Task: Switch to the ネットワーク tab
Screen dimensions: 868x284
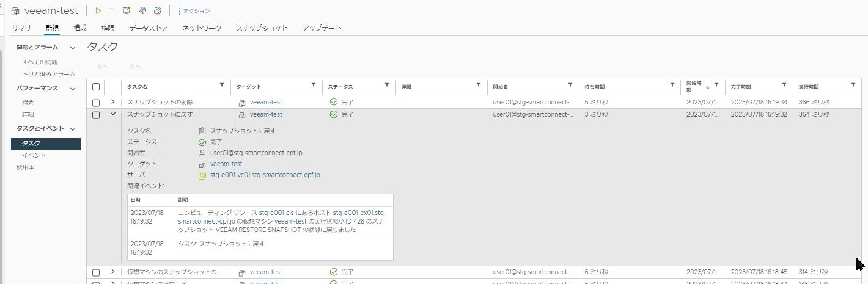Action: pos(202,28)
